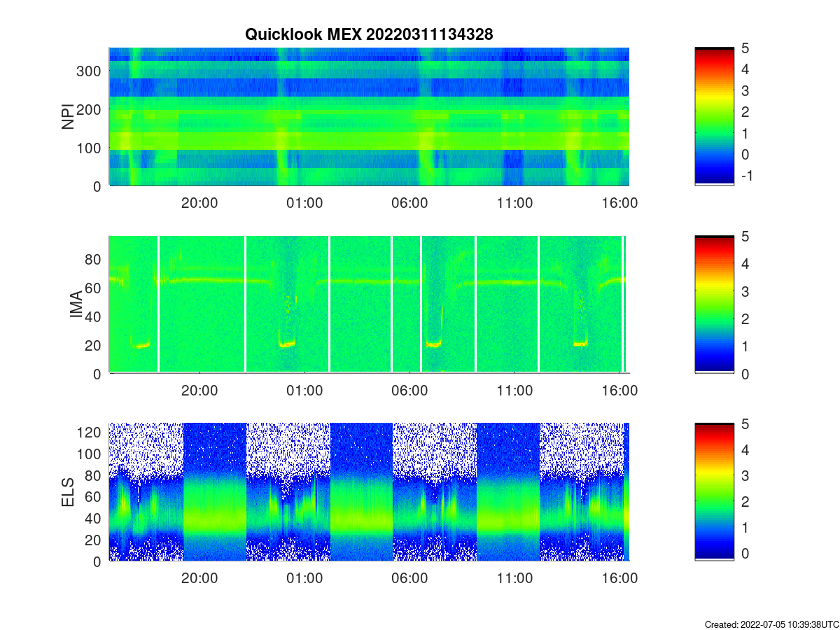Click the 20:00 time label under IMA plot
Viewport: 840px width, 630px height.
click(199, 391)
